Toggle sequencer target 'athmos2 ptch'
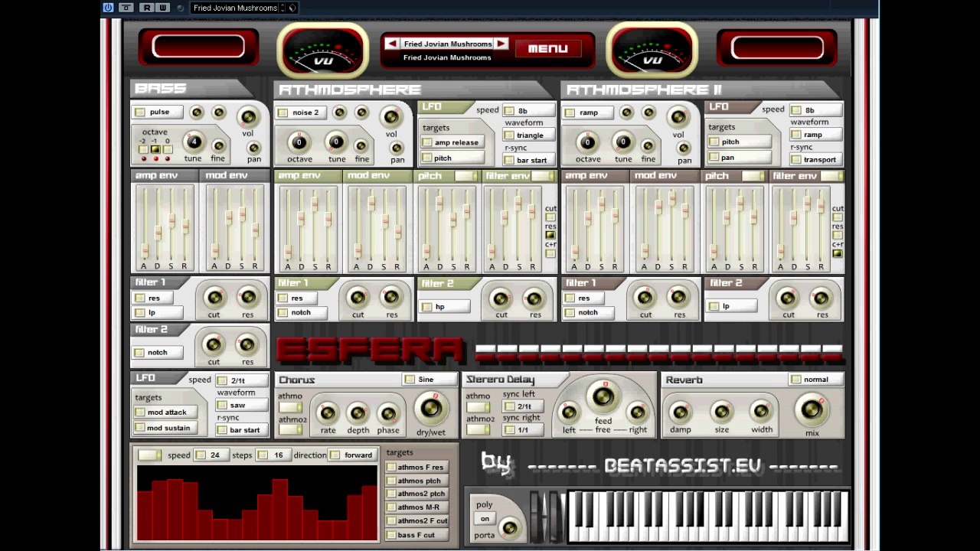 click(416, 494)
